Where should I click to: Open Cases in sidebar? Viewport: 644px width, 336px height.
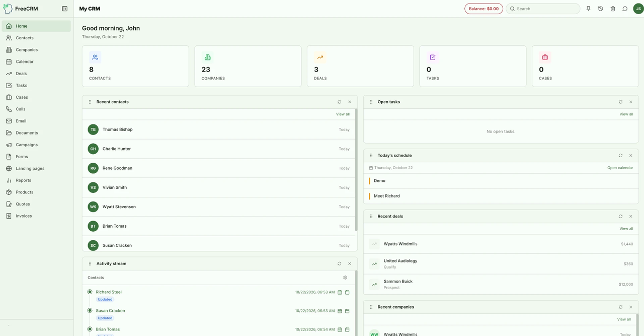click(x=36, y=97)
